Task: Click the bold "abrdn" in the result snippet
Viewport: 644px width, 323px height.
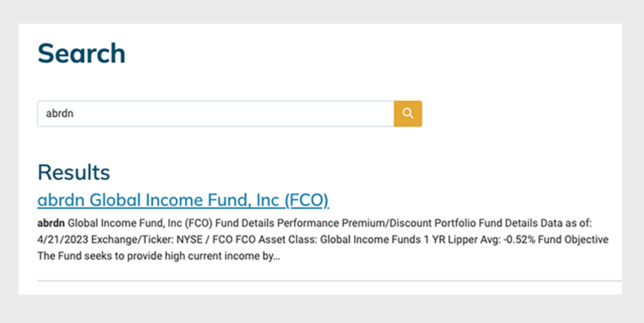Action: click(51, 223)
